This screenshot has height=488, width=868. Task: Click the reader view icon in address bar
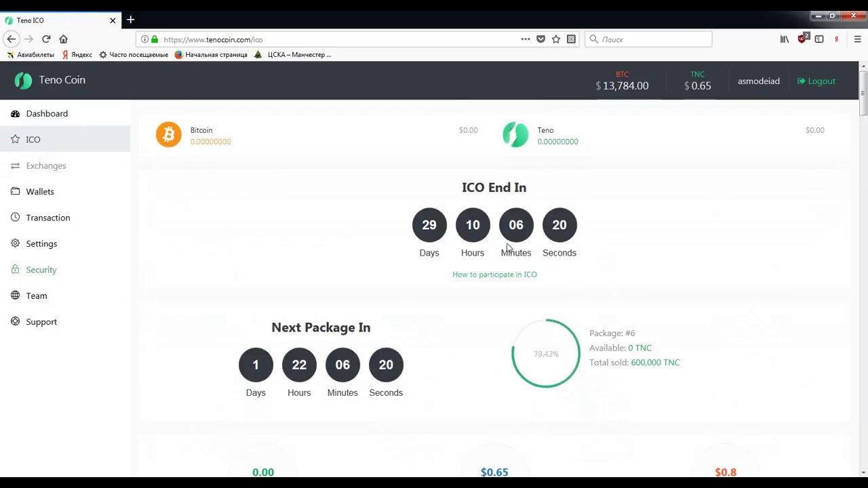tap(571, 39)
